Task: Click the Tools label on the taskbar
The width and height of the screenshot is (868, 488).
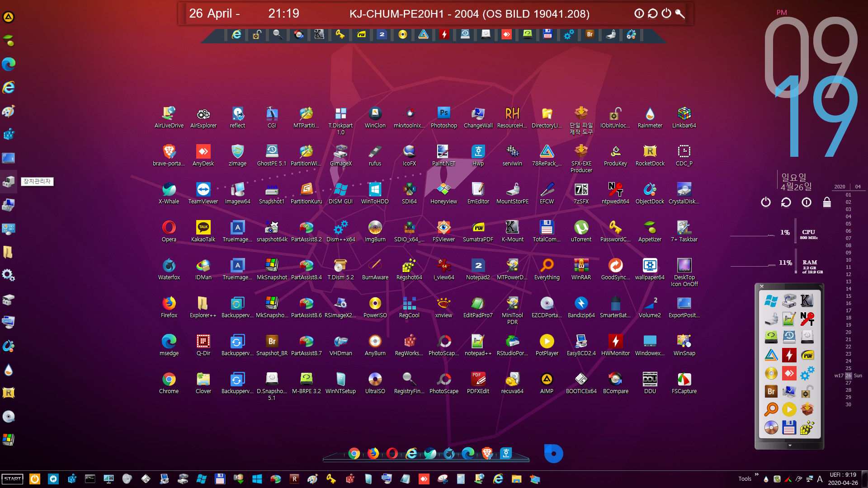Action: [745, 479]
